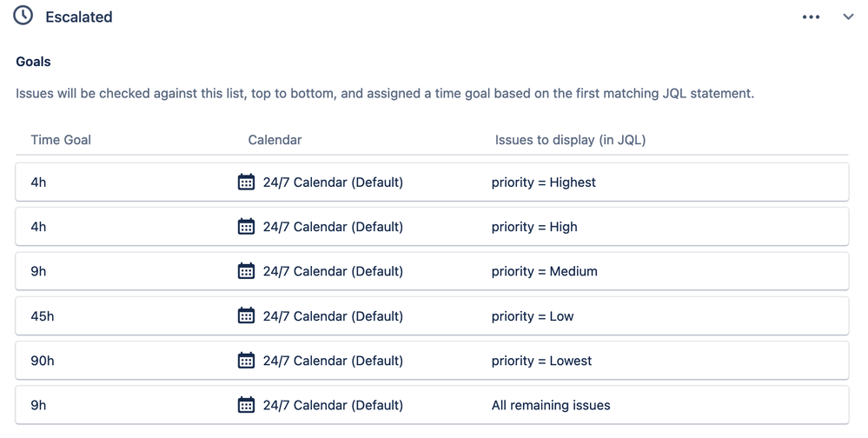This screenshot has height=438, width=868.
Task: Click the 24/7 Calendar label for High priority
Action: 333,227
